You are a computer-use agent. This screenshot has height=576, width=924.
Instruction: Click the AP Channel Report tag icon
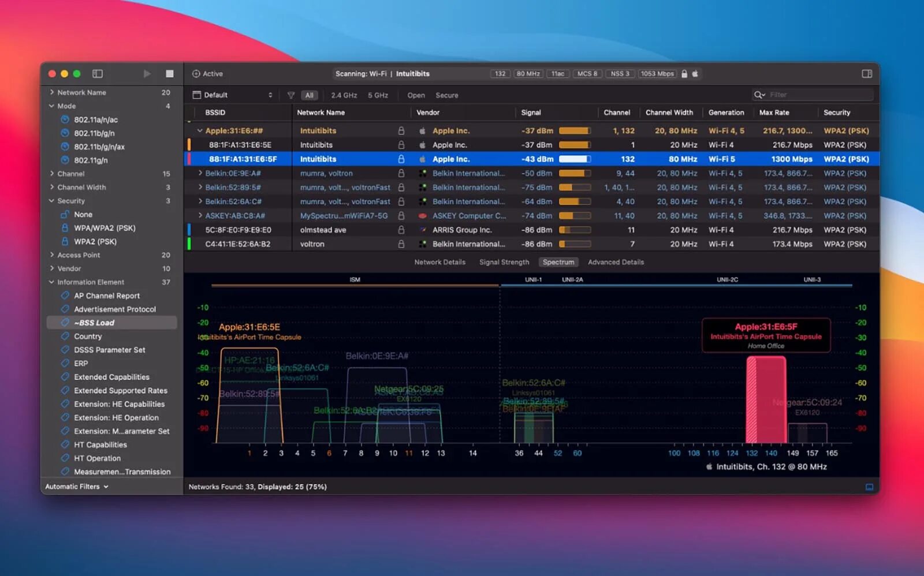click(x=65, y=296)
